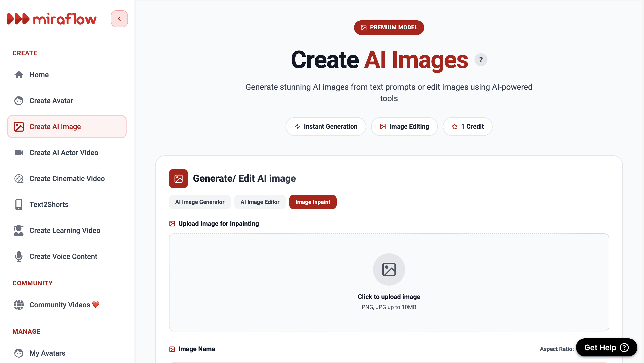
Task: Click the Create Voice Content microphone icon
Action: (x=19, y=256)
